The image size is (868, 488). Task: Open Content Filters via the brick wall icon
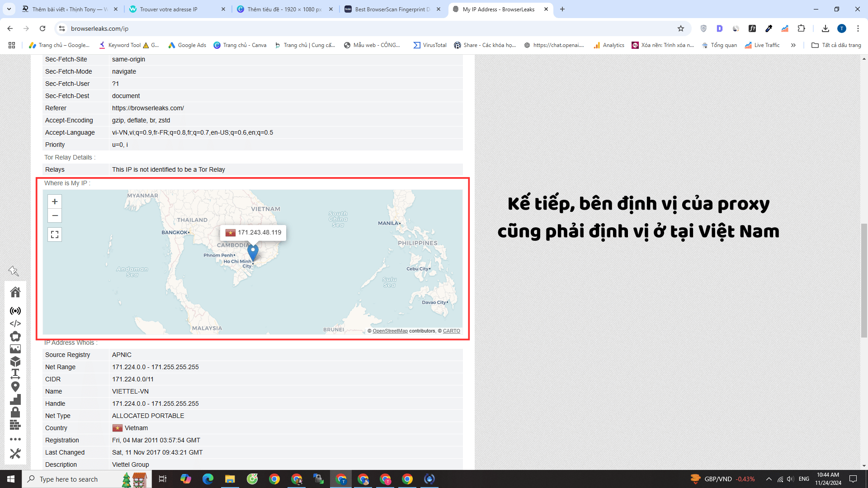pyautogui.click(x=15, y=425)
